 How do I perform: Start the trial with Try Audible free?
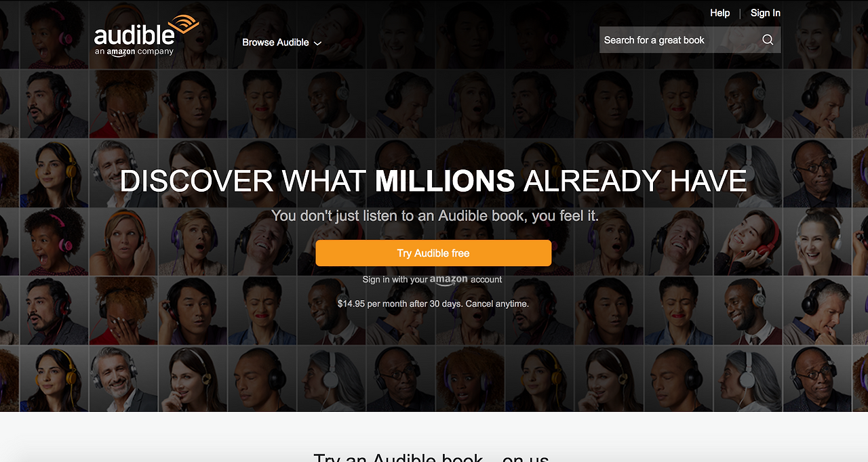point(433,253)
